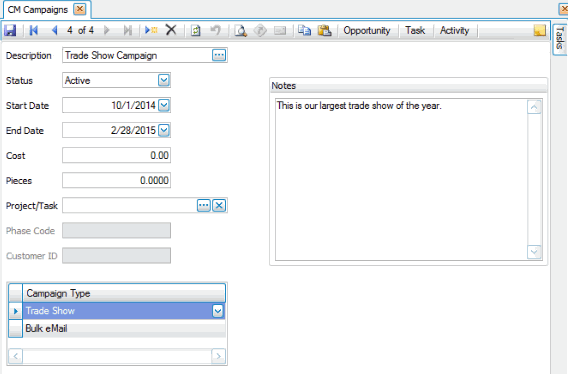568x374 pixels.
Task: Delete the record with X icon
Action: tap(171, 30)
